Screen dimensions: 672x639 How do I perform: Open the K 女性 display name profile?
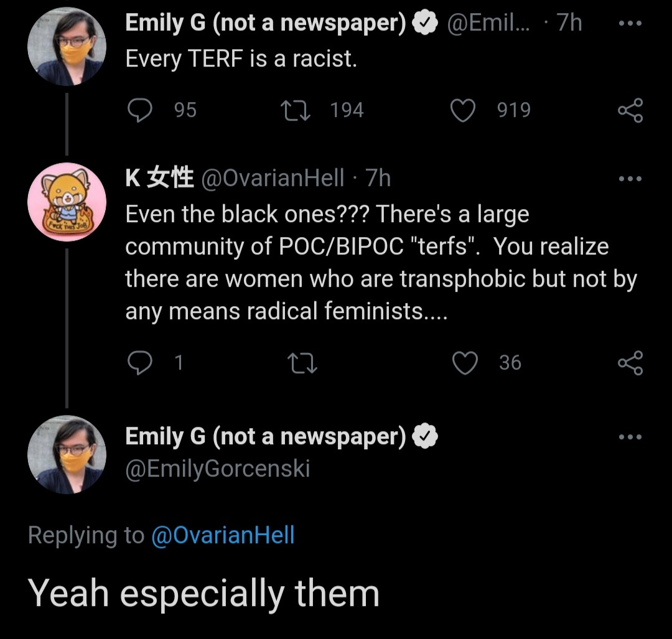159,179
